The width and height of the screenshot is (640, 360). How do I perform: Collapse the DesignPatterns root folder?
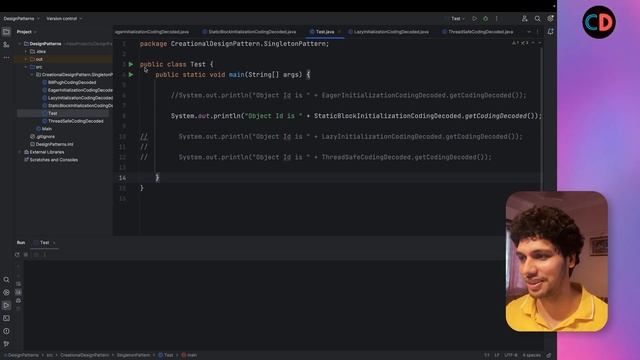(20, 44)
